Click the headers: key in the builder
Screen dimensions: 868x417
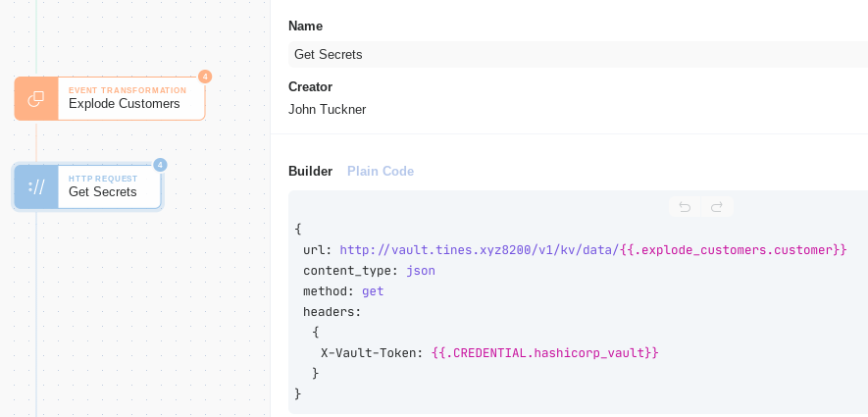click(332, 312)
